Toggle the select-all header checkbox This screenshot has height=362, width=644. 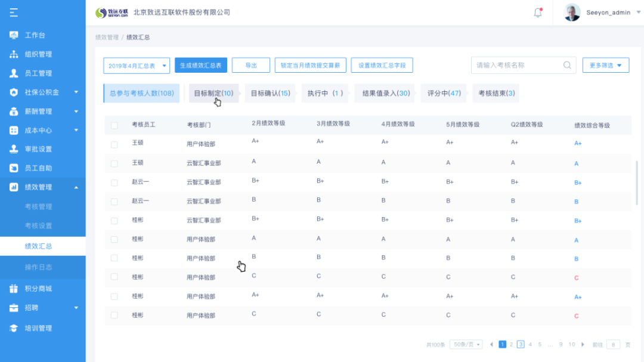pyautogui.click(x=114, y=125)
